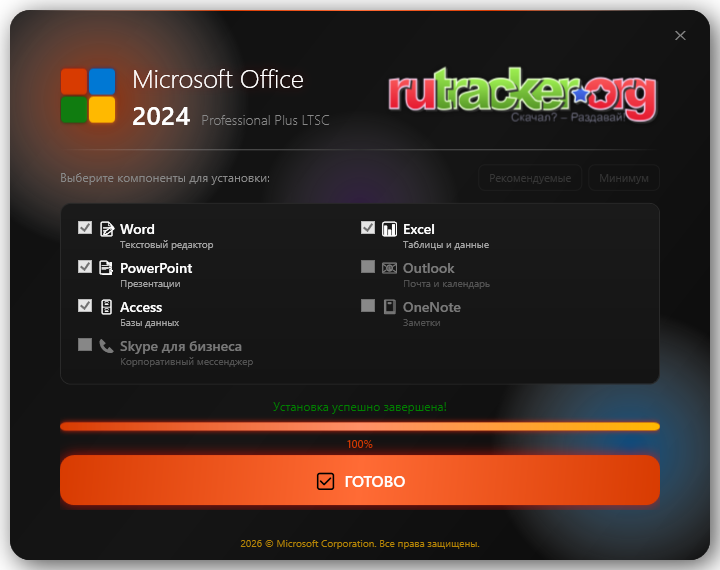Screen dimensions: 720x570
Task: Click the Skype phone handset icon
Action: [106, 346]
